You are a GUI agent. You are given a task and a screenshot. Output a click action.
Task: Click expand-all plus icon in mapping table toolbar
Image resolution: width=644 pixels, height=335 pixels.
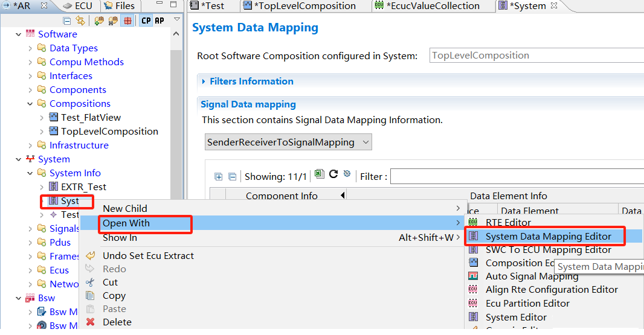219,177
